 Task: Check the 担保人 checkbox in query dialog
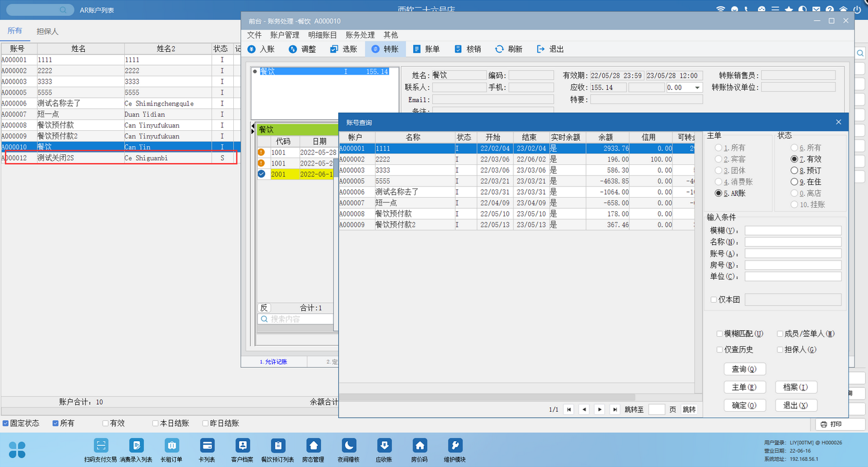point(780,350)
